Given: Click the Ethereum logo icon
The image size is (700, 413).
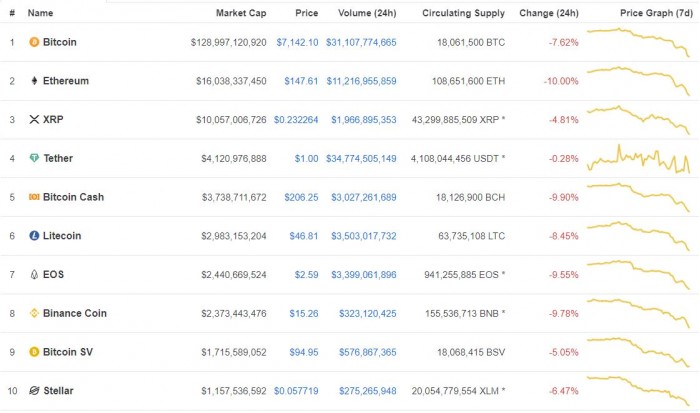Looking at the screenshot, I should (x=34, y=81).
